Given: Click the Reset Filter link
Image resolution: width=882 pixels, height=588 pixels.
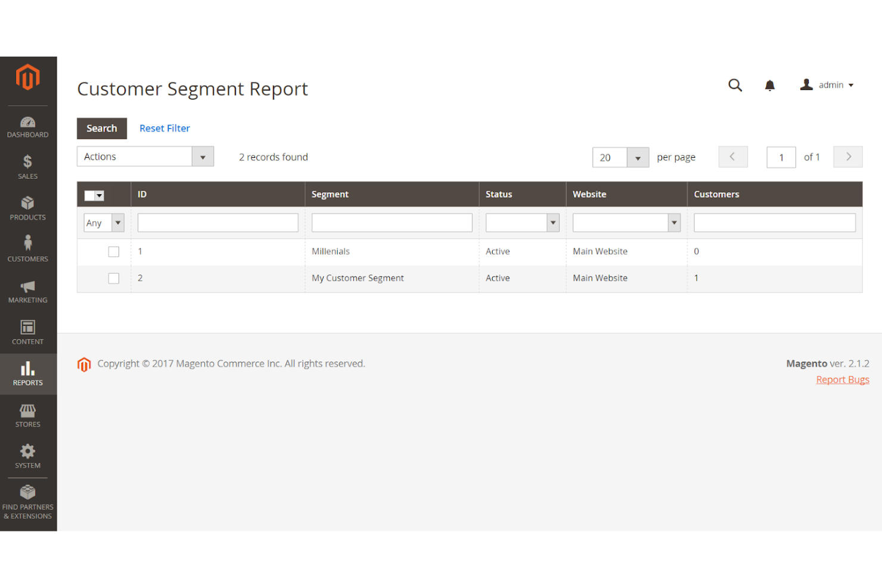Looking at the screenshot, I should coord(164,128).
